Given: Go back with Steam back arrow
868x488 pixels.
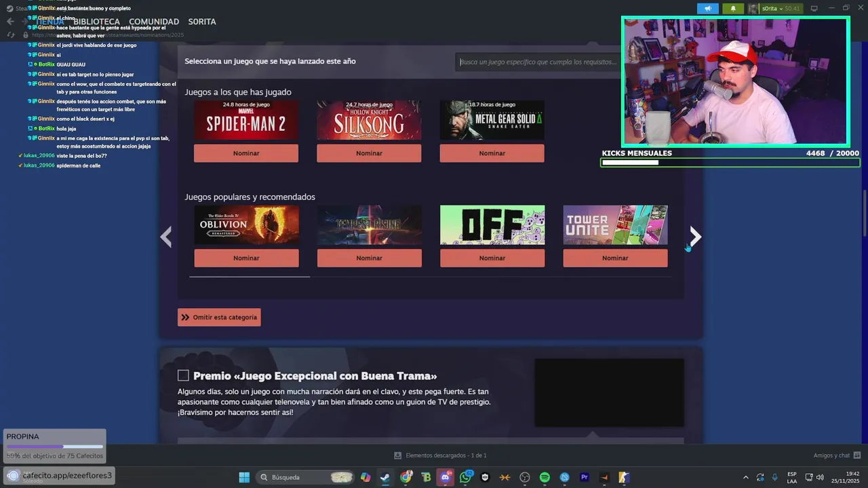Looking at the screenshot, I should pyautogui.click(x=10, y=22).
